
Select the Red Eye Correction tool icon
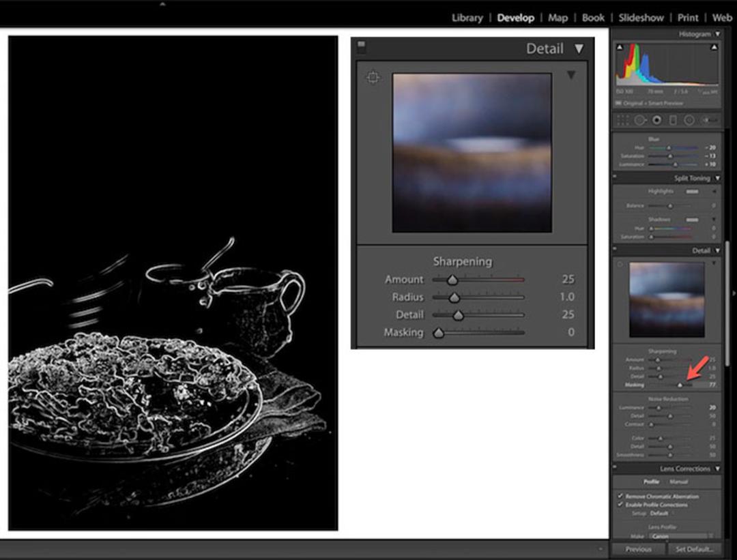(x=656, y=120)
